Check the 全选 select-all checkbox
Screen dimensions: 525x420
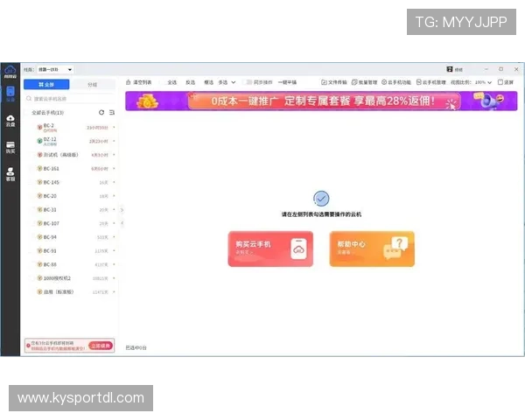(163, 82)
